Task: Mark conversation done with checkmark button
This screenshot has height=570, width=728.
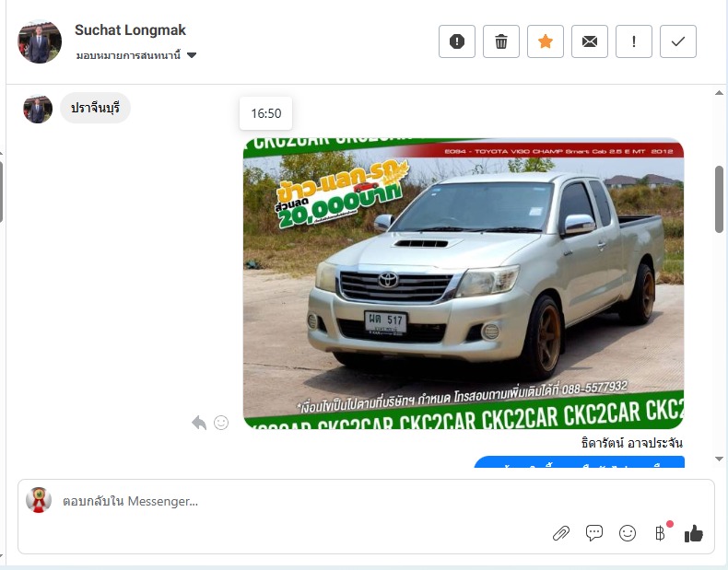Action: [678, 41]
